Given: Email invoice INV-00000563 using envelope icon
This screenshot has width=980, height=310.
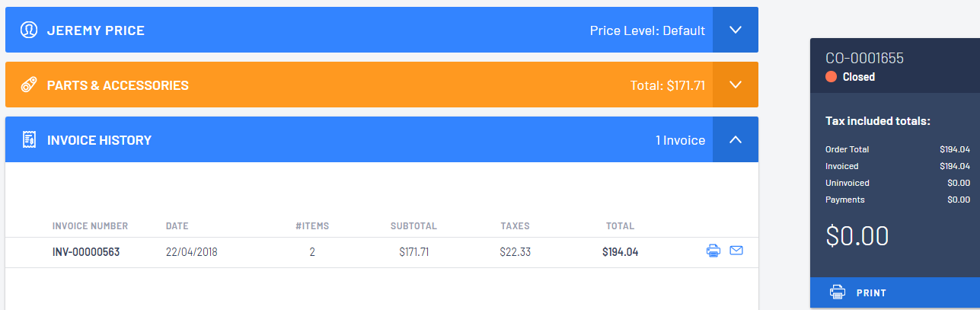Looking at the screenshot, I should click(736, 251).
